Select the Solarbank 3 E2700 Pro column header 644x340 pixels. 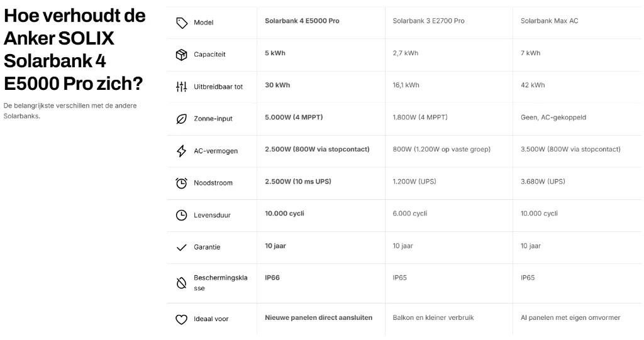428,21
